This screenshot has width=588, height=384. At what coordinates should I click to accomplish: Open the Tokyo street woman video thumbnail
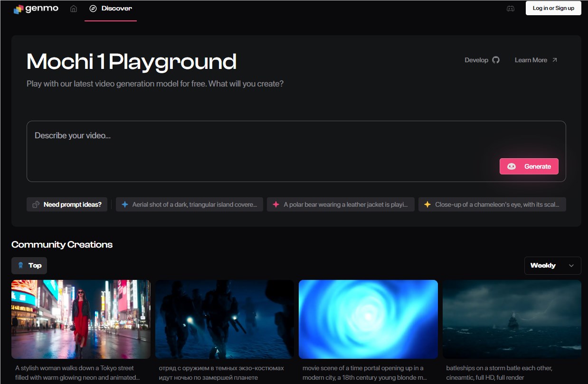point(81,319)
